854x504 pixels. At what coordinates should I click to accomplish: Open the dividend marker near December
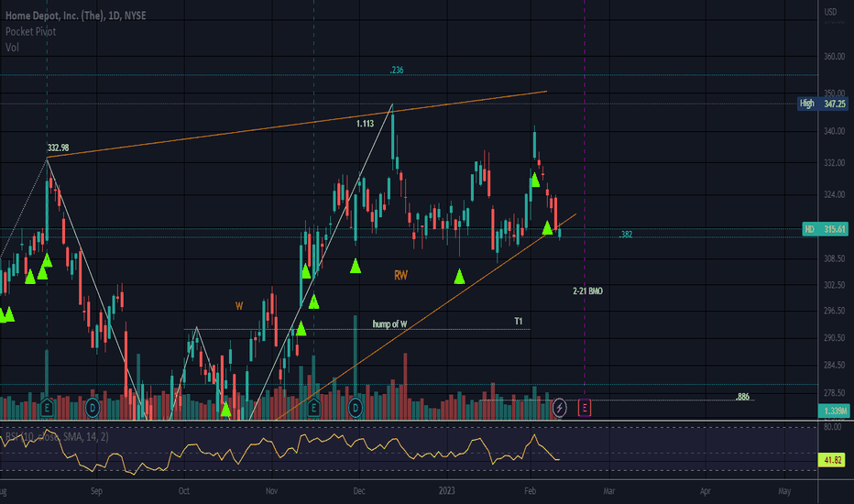[x=356, y=408]
